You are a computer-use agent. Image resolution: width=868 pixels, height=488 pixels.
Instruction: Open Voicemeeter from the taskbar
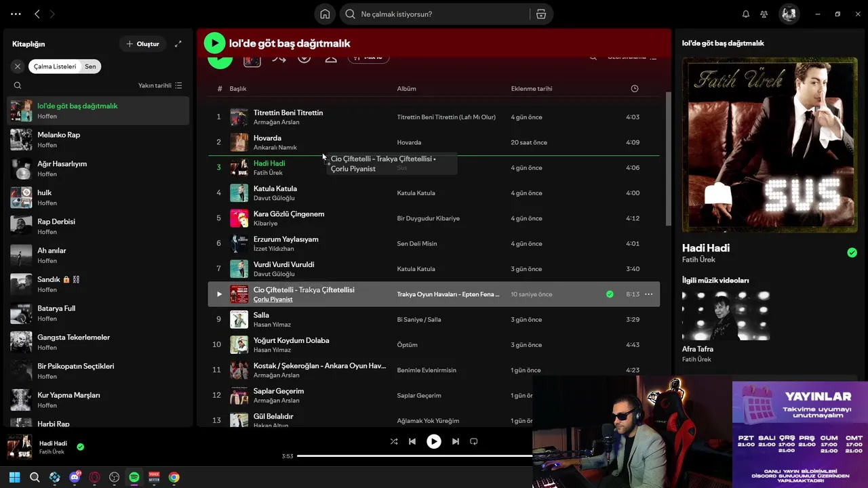154,477
